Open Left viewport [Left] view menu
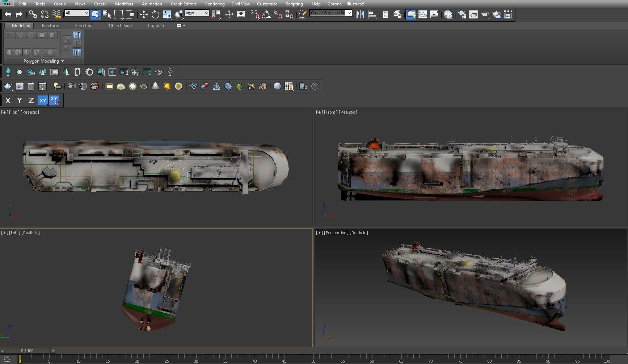This screenshot has width=628, height=364. (14, 233)
